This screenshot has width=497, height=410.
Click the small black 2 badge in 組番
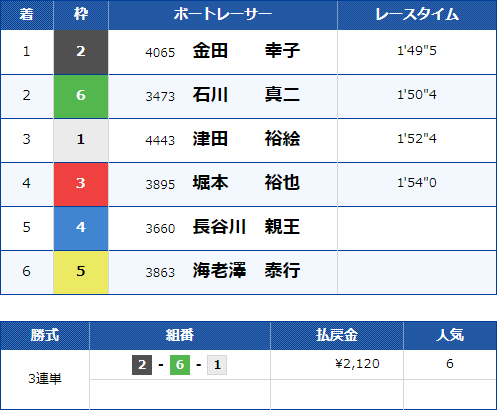142,365
